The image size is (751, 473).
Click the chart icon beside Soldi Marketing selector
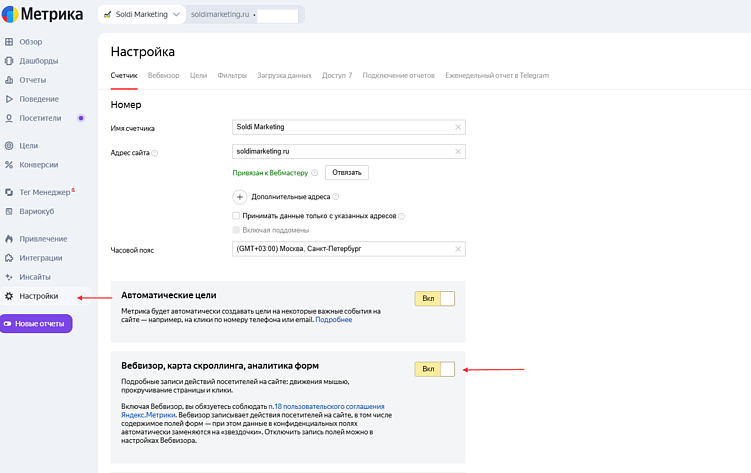(x=108, y=15)
